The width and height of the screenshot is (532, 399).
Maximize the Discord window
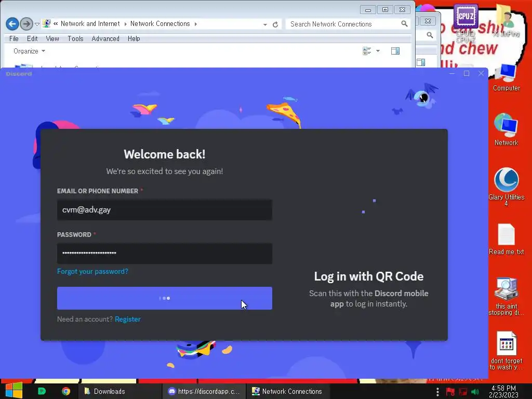pyautogui.click(x=467, y=73)
